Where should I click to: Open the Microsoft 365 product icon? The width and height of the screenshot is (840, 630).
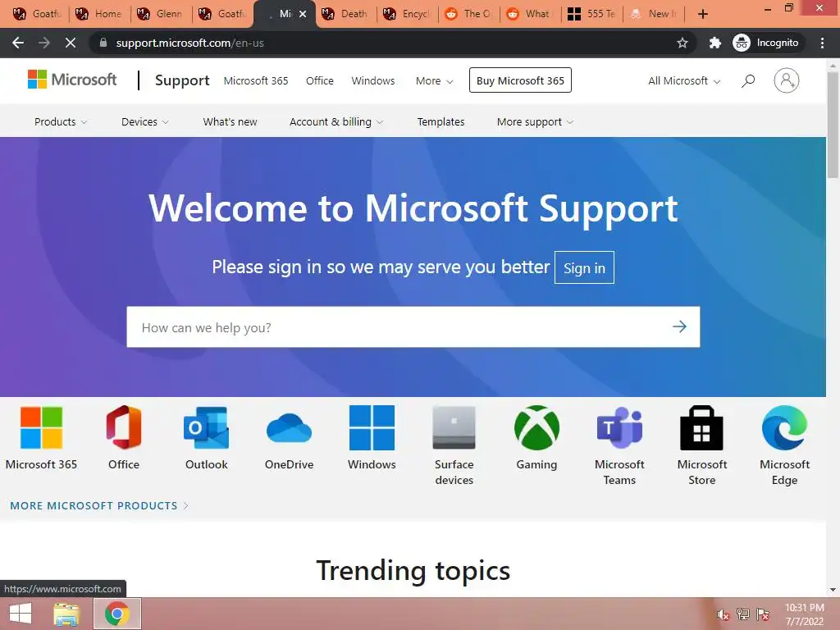[41, 427]
